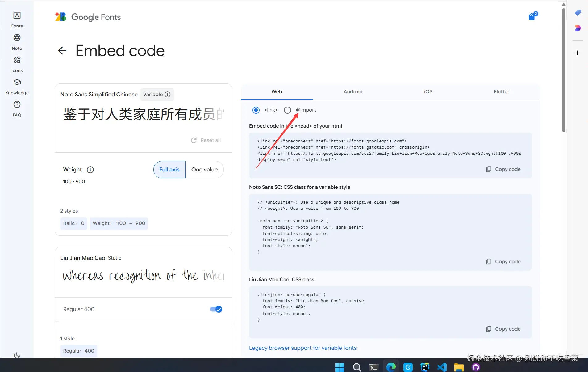Screen dimensions: 588x372
Task: Open File Explorer from the taskbar
Action: pos(459,367)
